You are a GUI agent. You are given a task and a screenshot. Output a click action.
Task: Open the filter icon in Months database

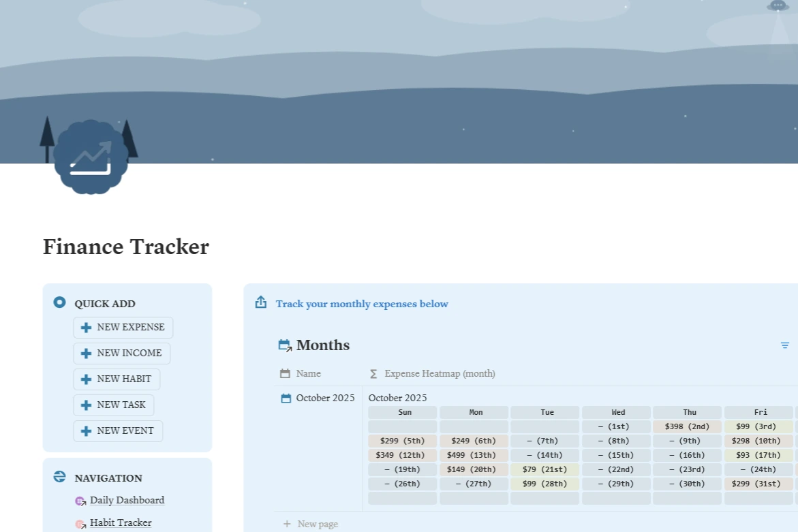click(x=784, y=345)
